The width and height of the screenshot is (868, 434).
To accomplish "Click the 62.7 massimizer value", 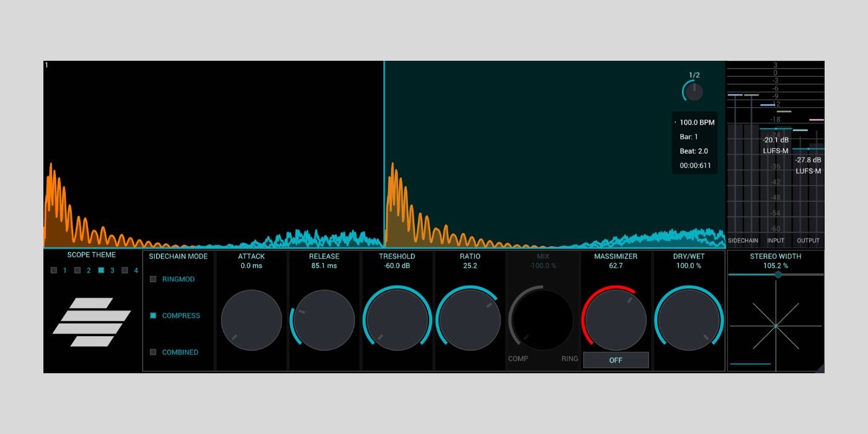I will coord(616,266).
